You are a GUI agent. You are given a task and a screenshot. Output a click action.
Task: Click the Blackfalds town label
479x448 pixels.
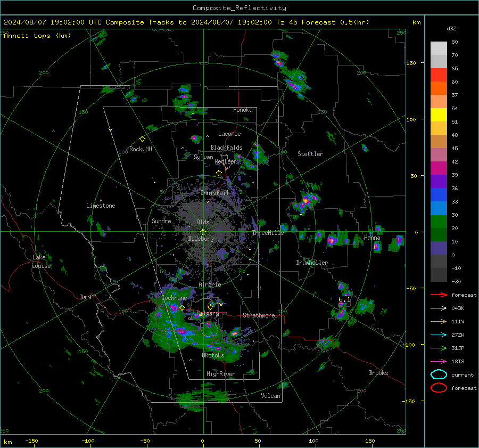pos(226,148)
